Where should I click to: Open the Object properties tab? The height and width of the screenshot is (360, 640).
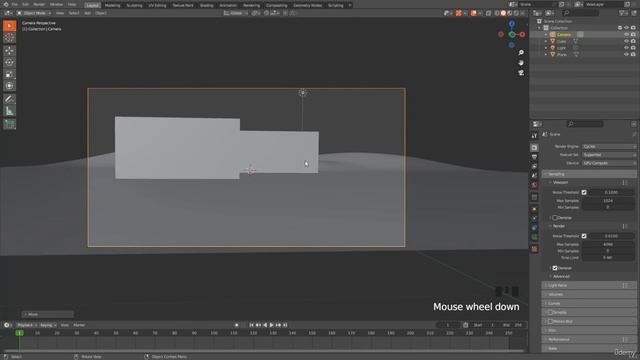[534, 209]
